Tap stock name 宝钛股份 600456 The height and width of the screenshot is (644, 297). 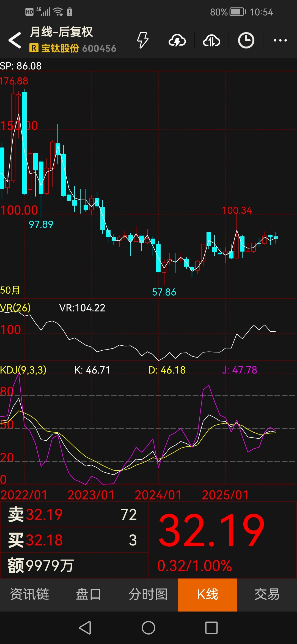click(x=79, y=48)
